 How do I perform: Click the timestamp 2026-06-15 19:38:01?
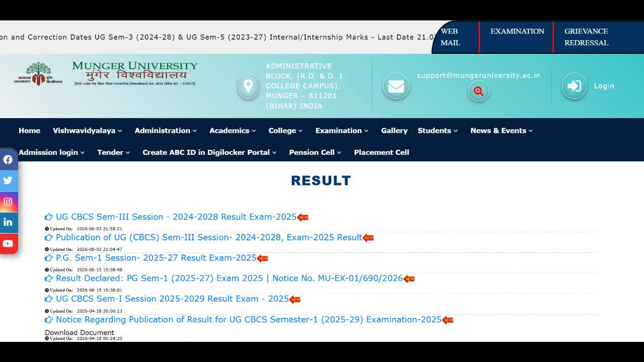(x=99, y=290)
